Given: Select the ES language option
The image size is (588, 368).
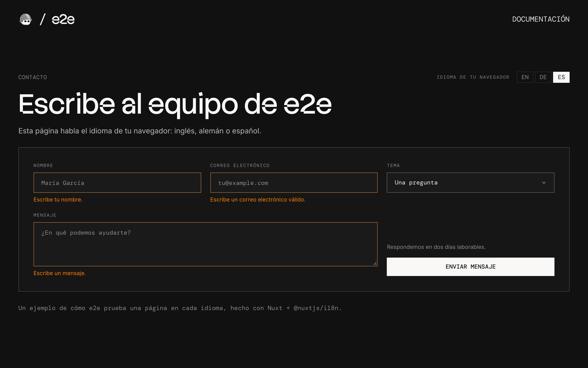Looking at the screenshot, I should [x=561, y=77].
